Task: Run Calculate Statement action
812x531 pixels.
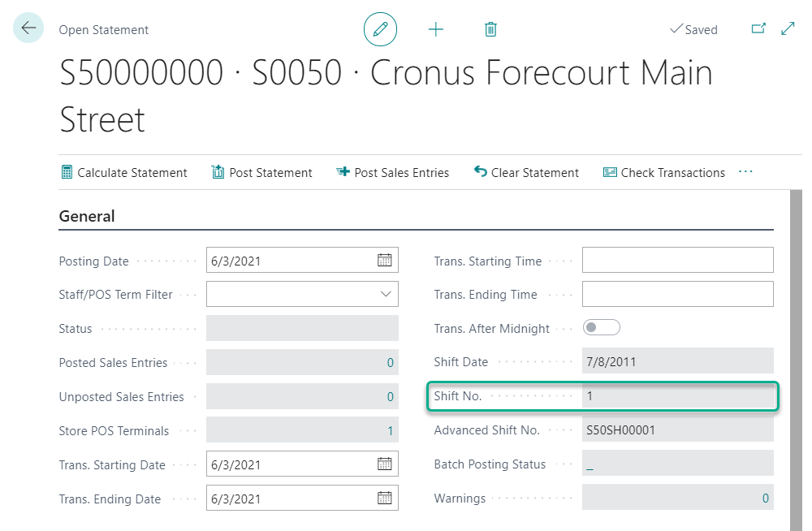Action: pos(123,172)
